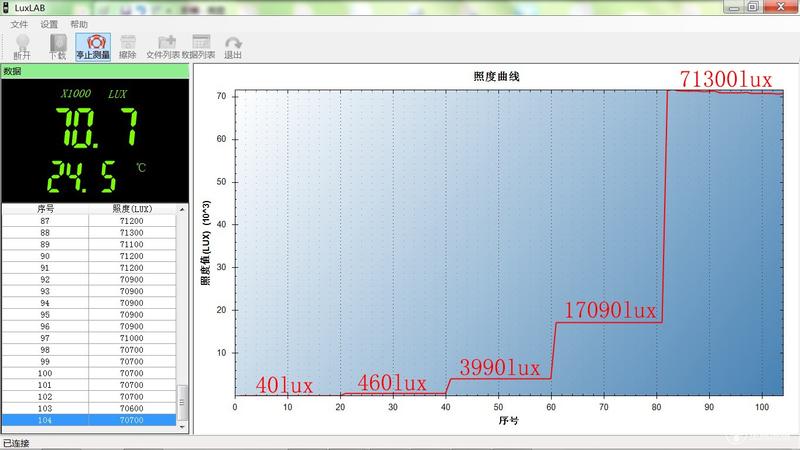800x450 pixels.
Task: Select row 94 in the data table
Action: [x=89, y=303]
